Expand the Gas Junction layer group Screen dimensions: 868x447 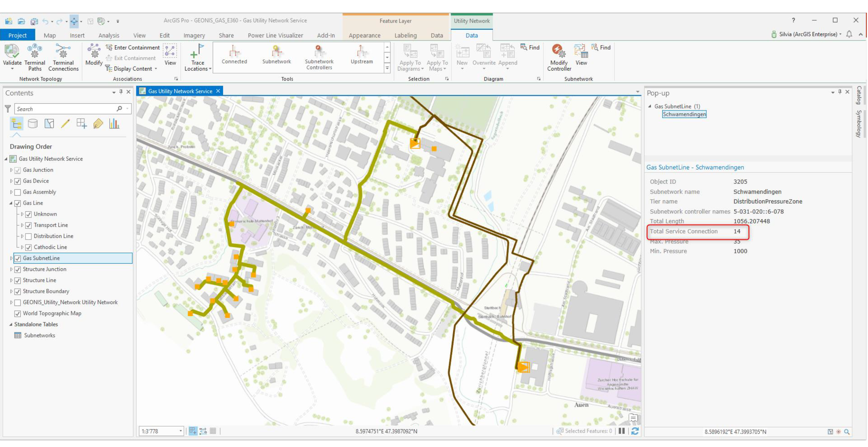[x=10, y=169]
